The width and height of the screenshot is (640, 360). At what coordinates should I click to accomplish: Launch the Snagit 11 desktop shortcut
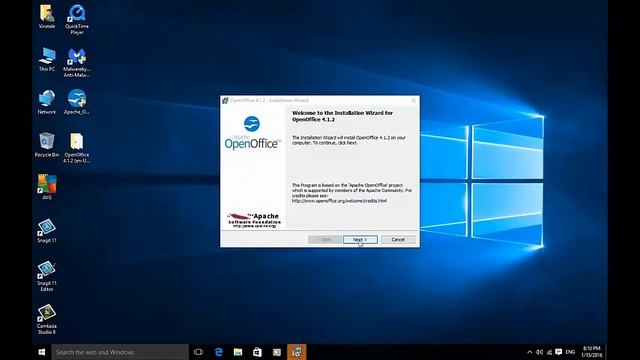coord(47,231)
